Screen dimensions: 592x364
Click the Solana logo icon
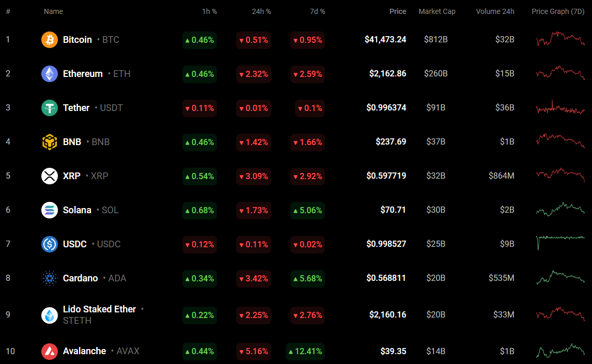click(50, 210)
